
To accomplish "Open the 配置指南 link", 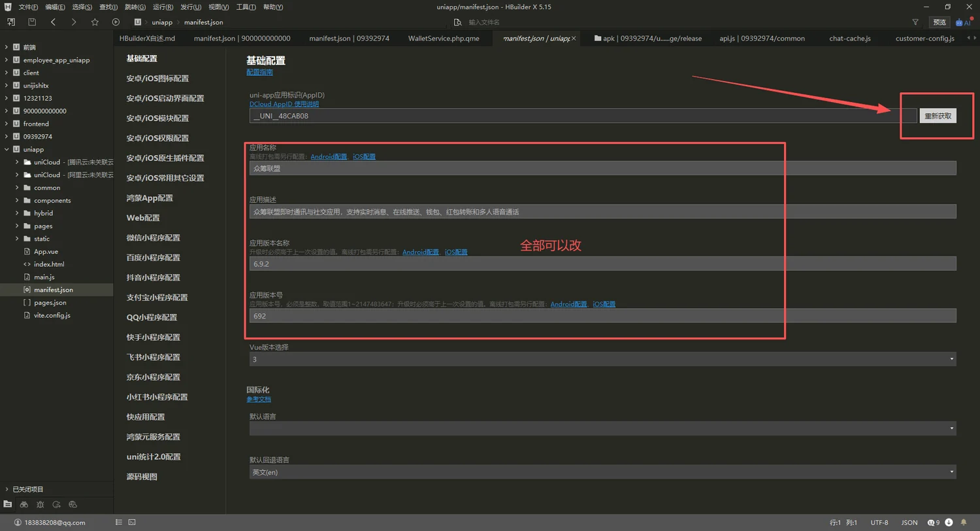I will coord(259,73).
